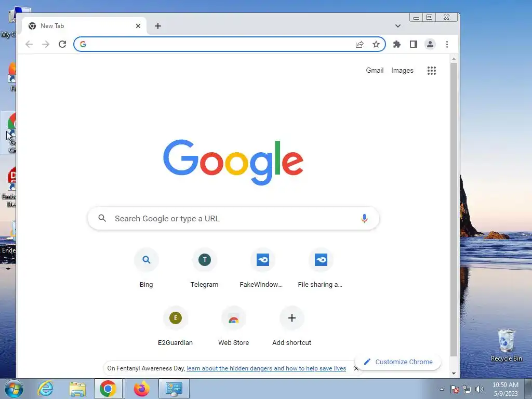Click the magnifier icon in search box
This screenshot has width=532, height=399.
point(102,218)
